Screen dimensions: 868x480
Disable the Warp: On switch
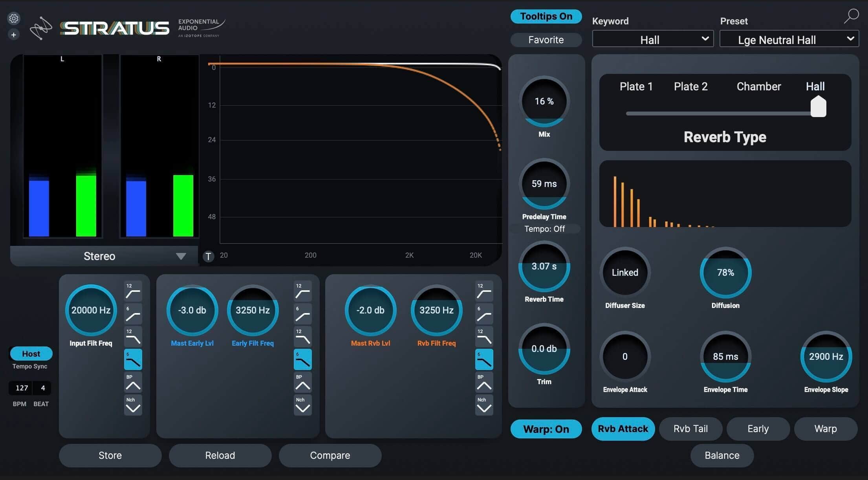546,429
